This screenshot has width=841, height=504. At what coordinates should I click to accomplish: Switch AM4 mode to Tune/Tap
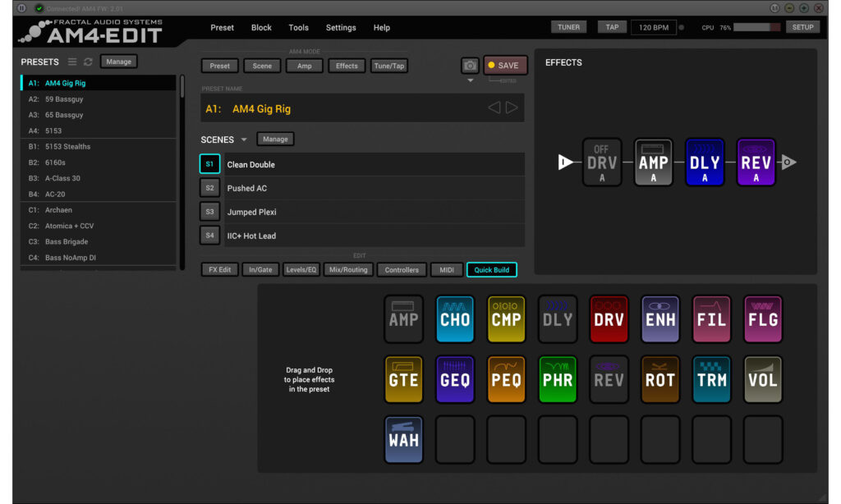tap(388, 66)
